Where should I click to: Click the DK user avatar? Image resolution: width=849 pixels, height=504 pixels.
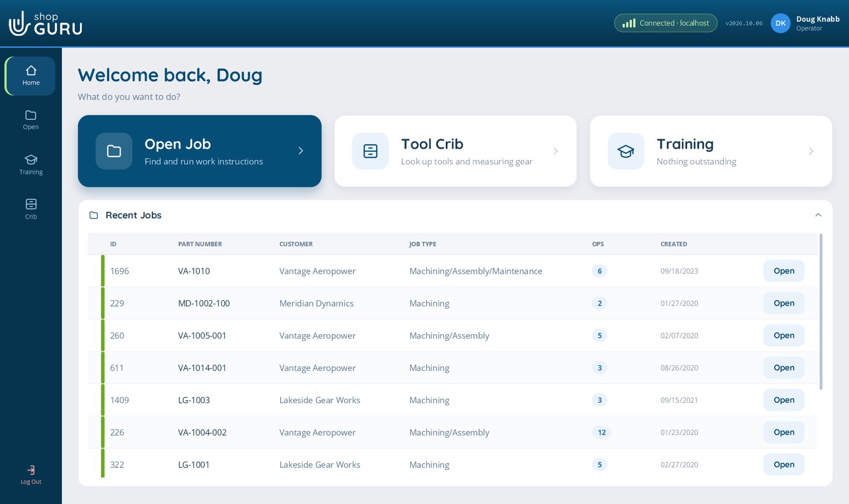coord(780,23)
